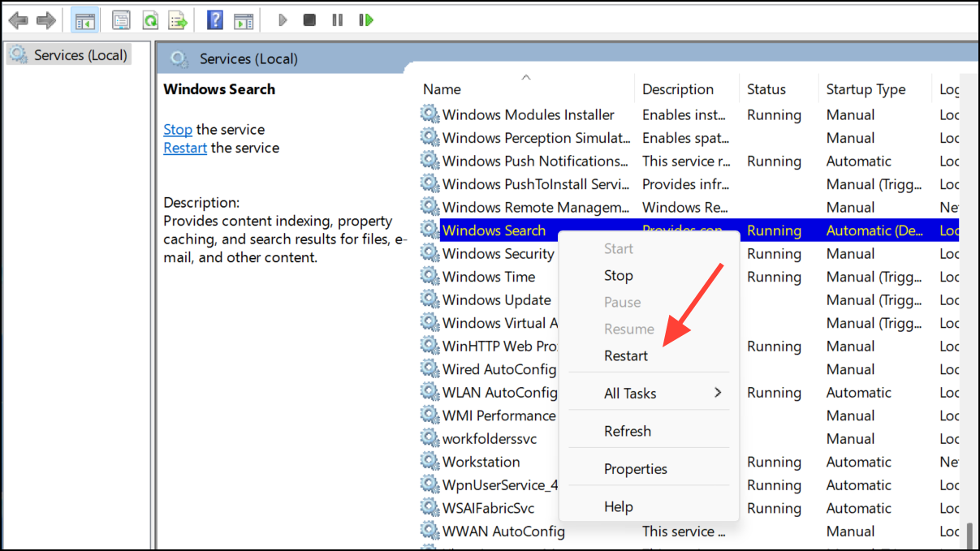Select the Windows Modules Installer service row

tap(689, 114)
